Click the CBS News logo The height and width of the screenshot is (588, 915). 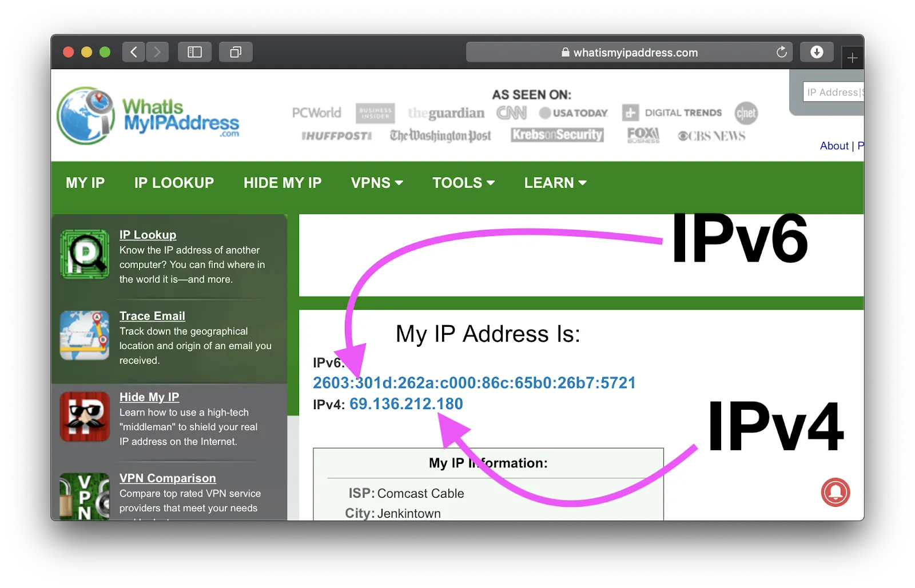711,136
